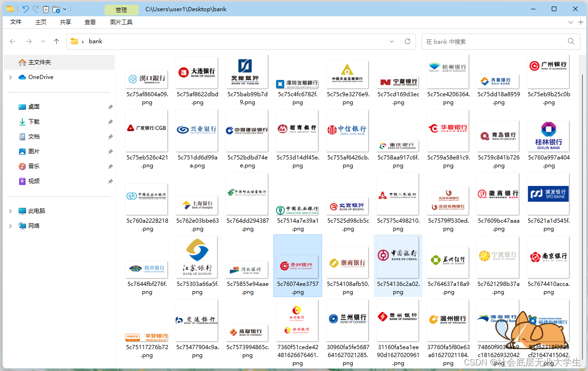Click filename 5c7525d98cb5c.png
The width and height of the screenshot is (588, 371).
point(348,225)
